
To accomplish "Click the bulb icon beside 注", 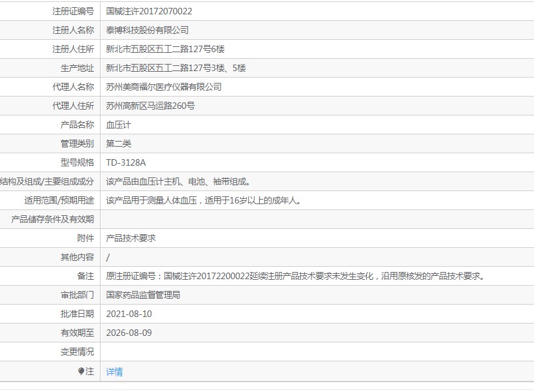I will coord(81,371).
